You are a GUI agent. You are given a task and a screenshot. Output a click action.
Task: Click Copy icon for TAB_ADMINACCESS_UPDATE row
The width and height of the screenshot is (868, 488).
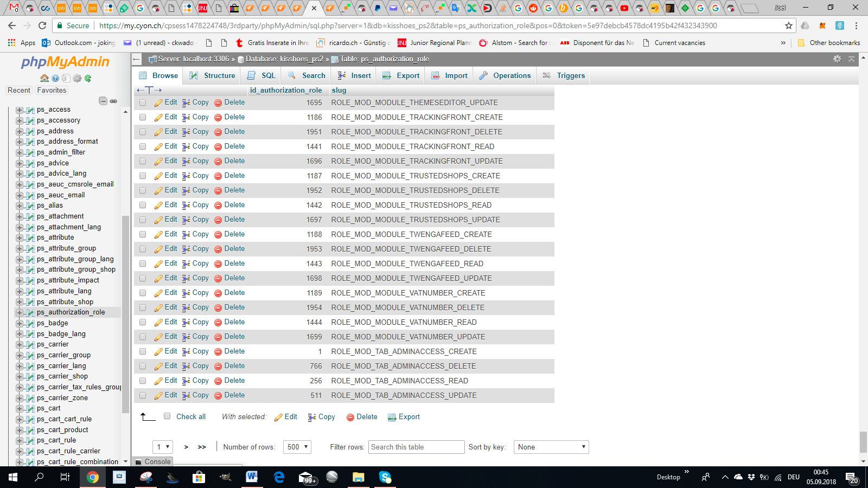pyautogui.click(x=186, y=395)
